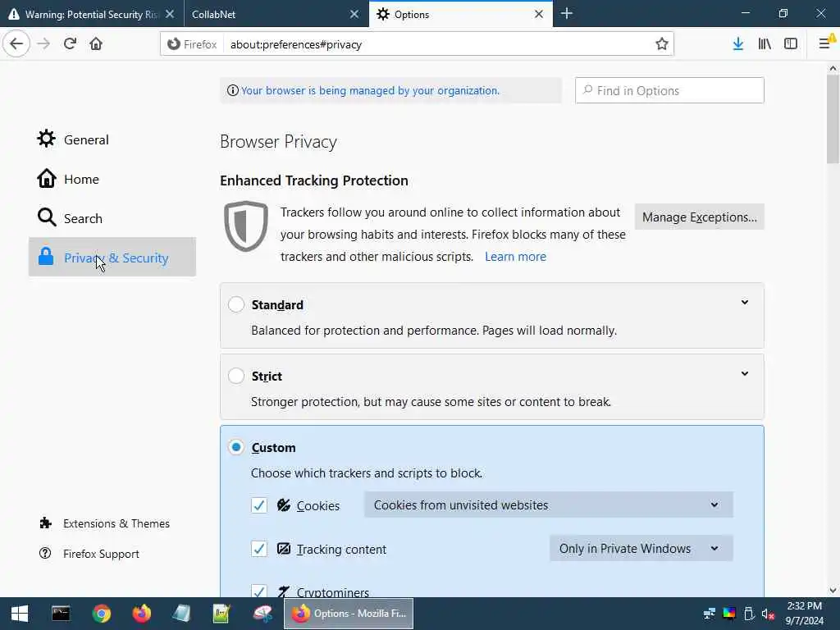Click the address bar URL text
This screenshot has height=630, width=840.
(295, 44)
